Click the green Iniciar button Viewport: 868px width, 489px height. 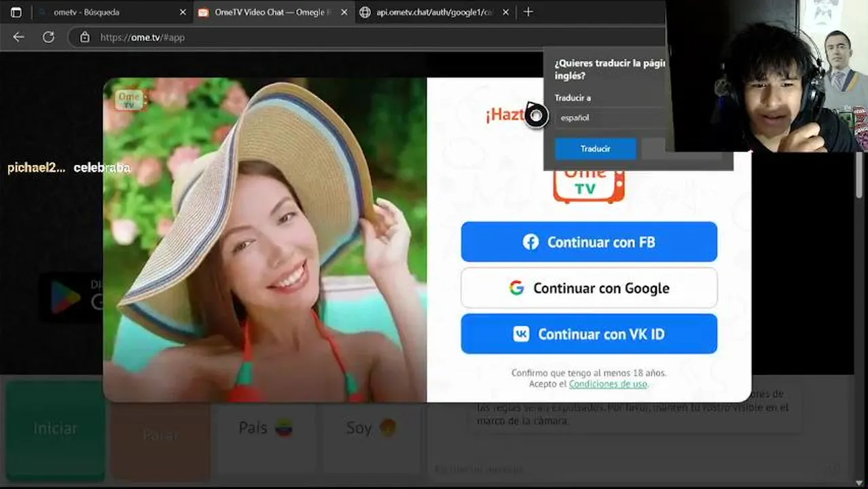click(x=56, y=429)
